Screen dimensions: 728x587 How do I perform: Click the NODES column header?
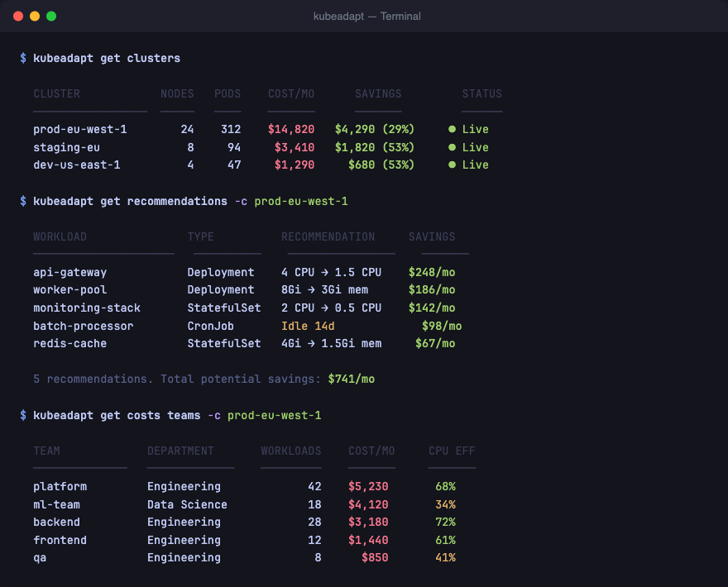pyautogui.click(x=177, y=93)
